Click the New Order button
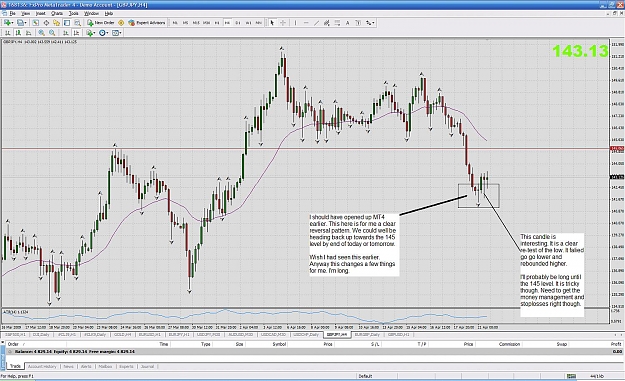The width and height of the screenshot is (625, 381). click(x=101, y=23)
